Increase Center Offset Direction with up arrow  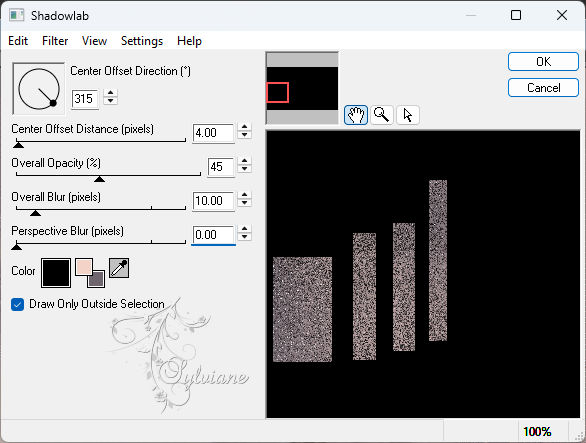(x=111, y=93)
